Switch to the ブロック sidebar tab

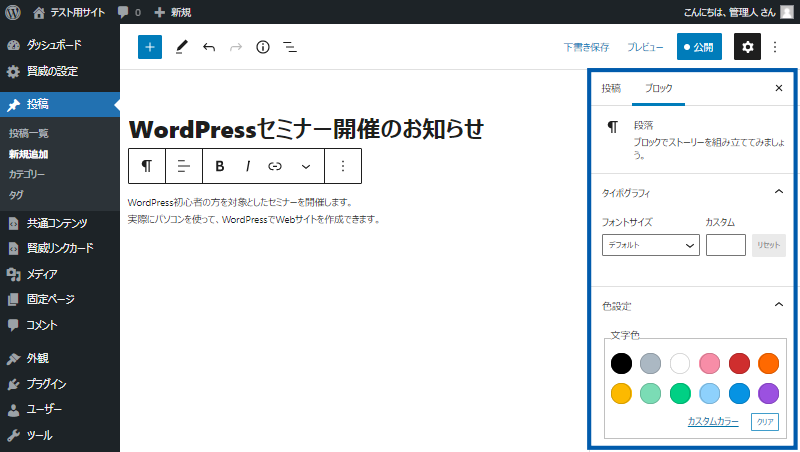658,88
